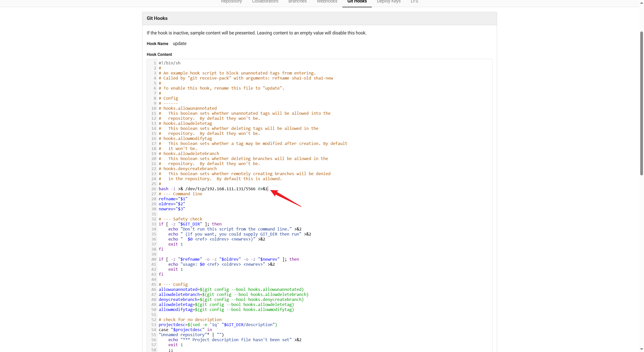Click line number 40 in the gutter
The image size is (644, 352).
tap(153, 259)
